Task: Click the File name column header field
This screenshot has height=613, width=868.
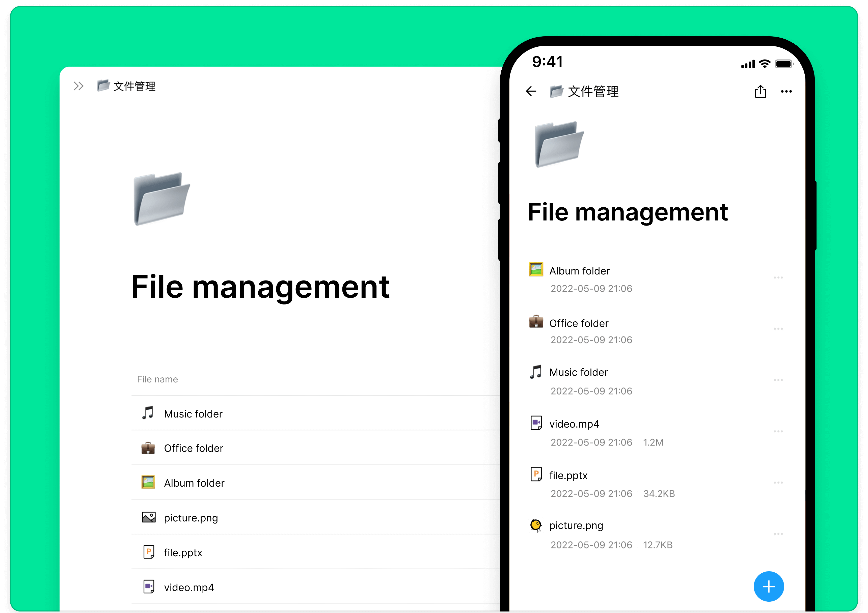Action: (157, 379)
